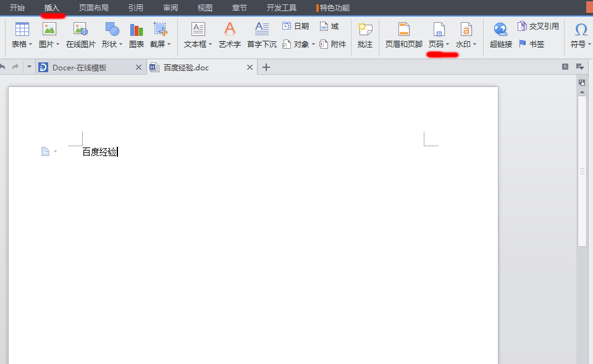Switch to the 开发工具 ribbon tab
Screen dimensions: 593x364
pos(282,7)
